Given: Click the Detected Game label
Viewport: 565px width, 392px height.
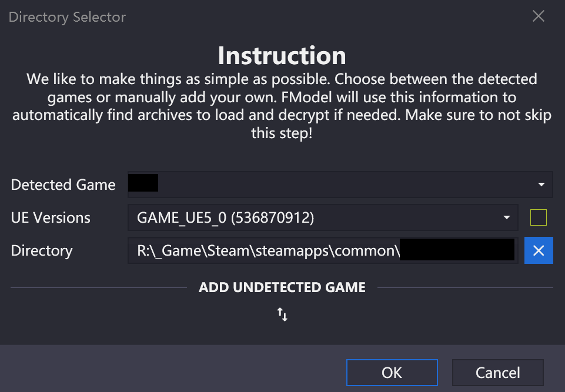Looking at the screenshot, I should [x=63, y=185].
